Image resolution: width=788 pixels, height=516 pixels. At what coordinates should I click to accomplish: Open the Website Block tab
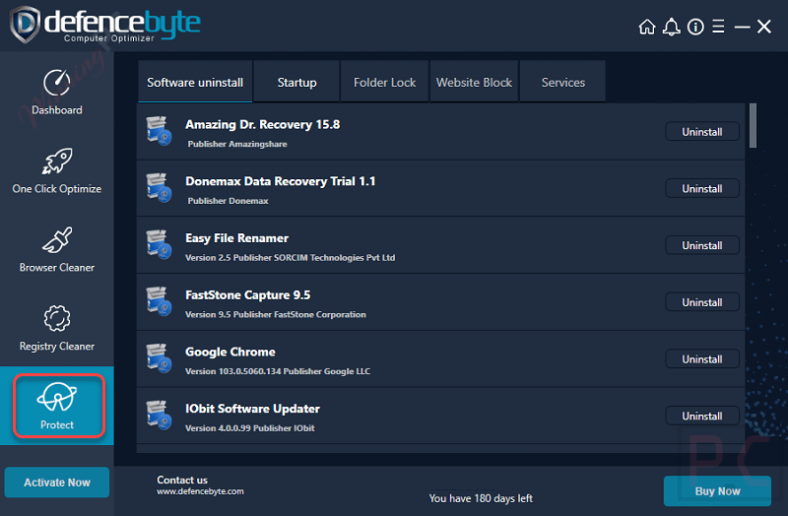click(x=474, y=82)
